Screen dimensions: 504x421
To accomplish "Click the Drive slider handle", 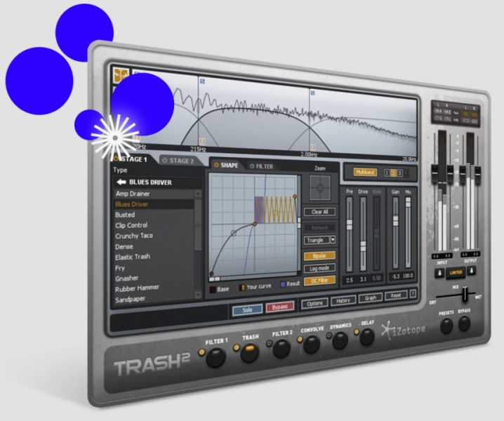I will tap(363, 246).
